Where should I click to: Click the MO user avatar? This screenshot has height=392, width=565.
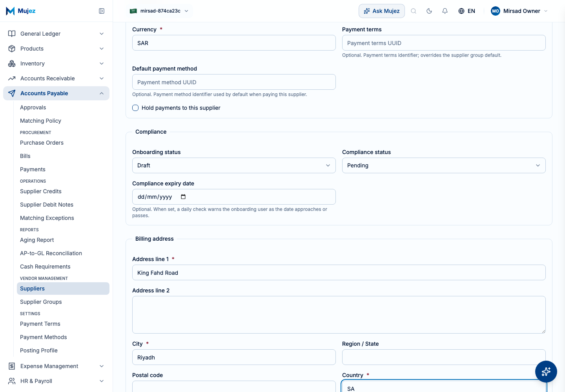496,11
